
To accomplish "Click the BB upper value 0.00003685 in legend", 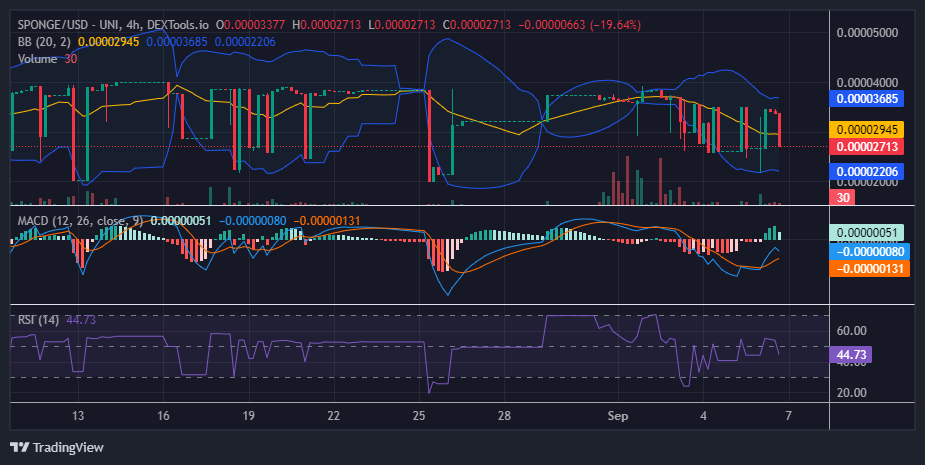I will coord(177,42).
